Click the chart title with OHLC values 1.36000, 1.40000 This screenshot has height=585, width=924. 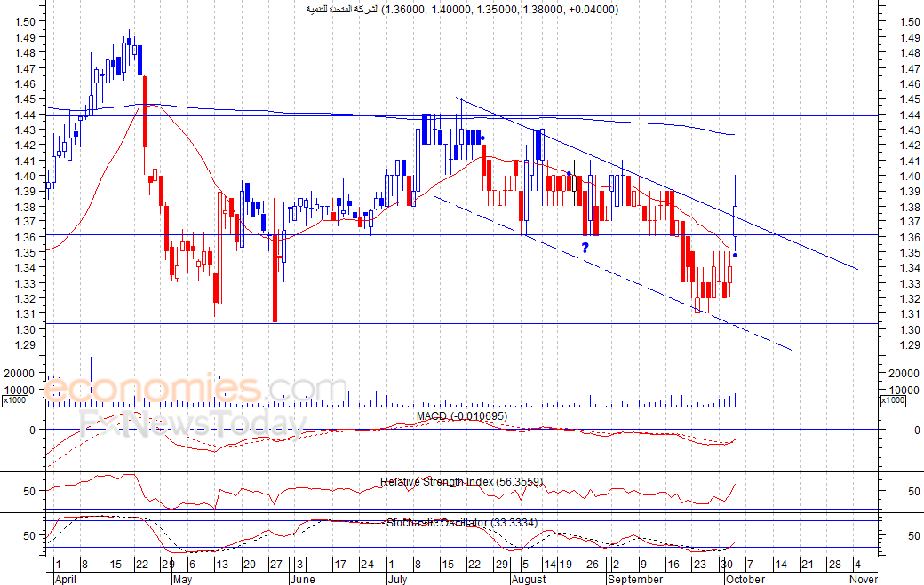click(x=462, y=10)
